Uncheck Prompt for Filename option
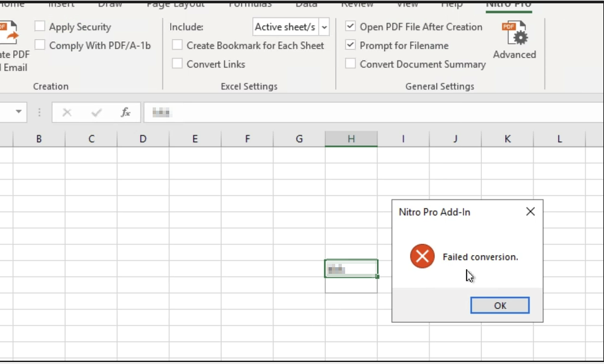The width and height of the screenshot is (604, 364). click(x=350, y=44)
